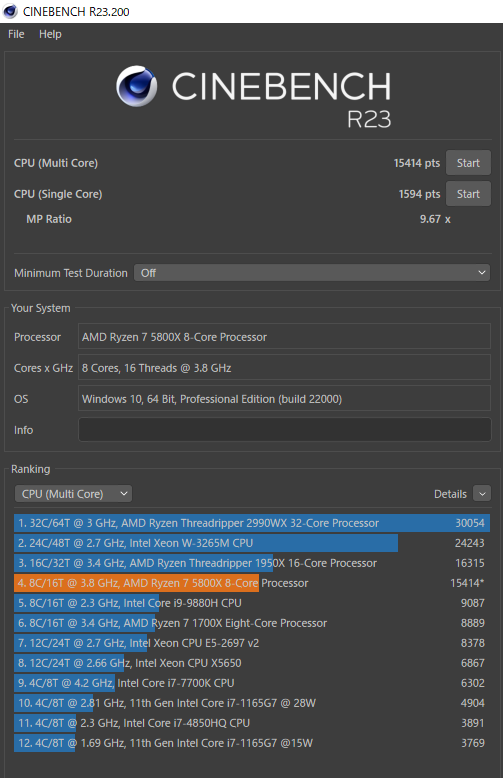
Task: Click the Info input field
Action: pos(284,430)
